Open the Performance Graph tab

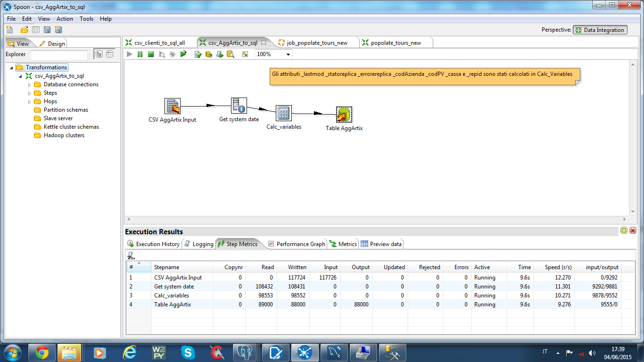296,244
